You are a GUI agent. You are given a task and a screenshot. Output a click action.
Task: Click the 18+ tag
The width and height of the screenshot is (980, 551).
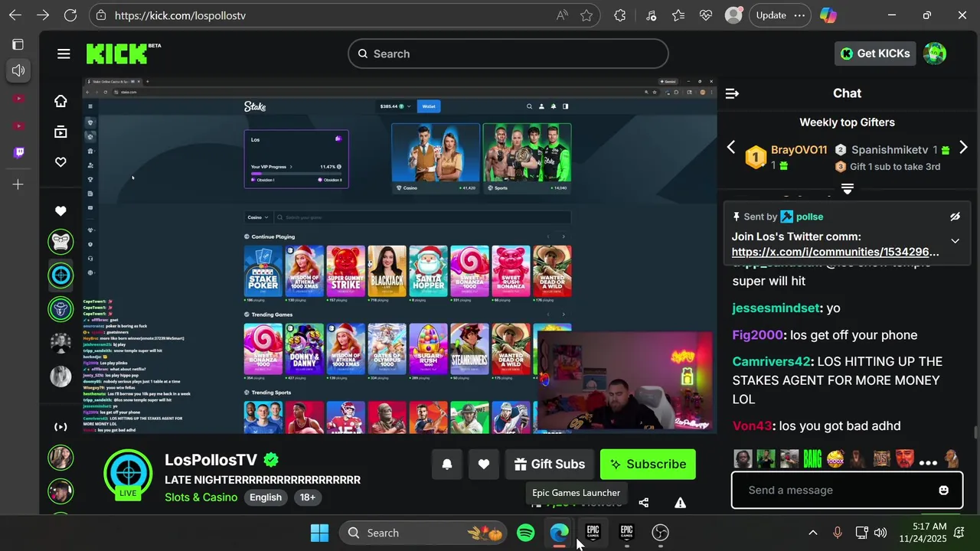click(x=308, y=497)
